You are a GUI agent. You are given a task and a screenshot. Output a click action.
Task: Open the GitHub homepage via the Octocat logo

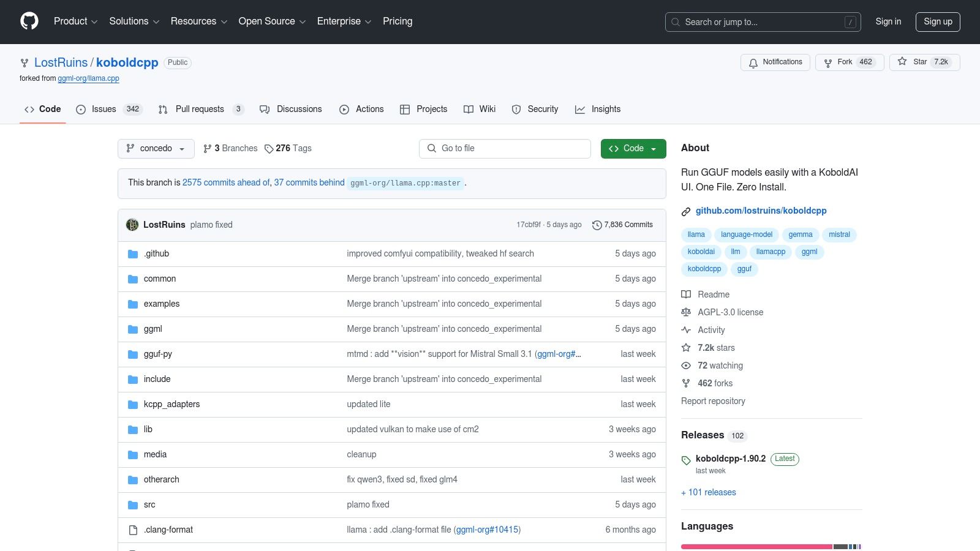(29, 21)
